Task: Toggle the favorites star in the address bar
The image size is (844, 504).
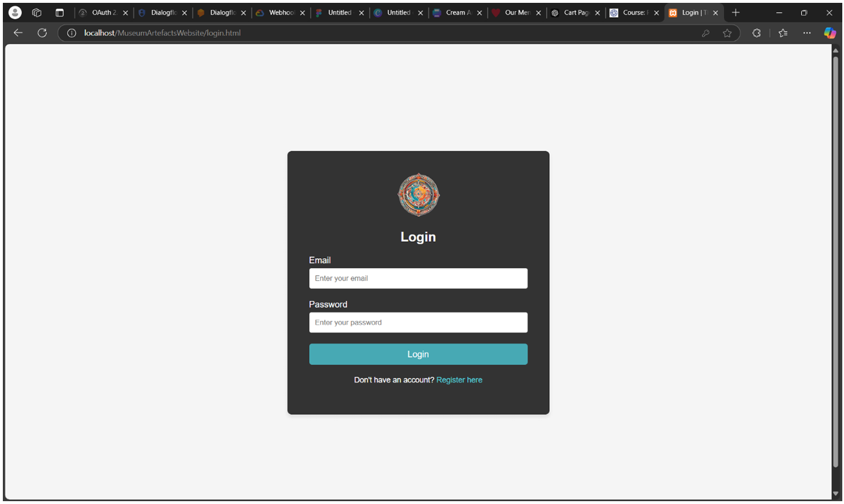Action: click(x=727, y=32)
